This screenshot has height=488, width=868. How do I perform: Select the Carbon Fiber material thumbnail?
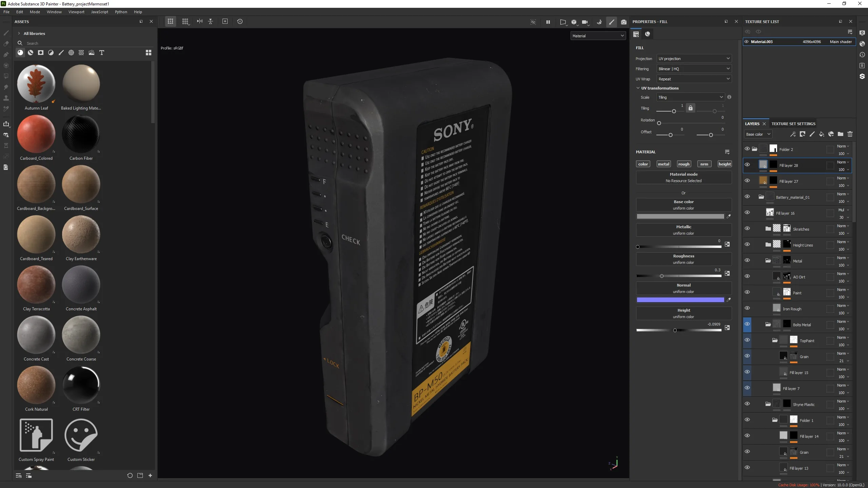tap(81, 134)
